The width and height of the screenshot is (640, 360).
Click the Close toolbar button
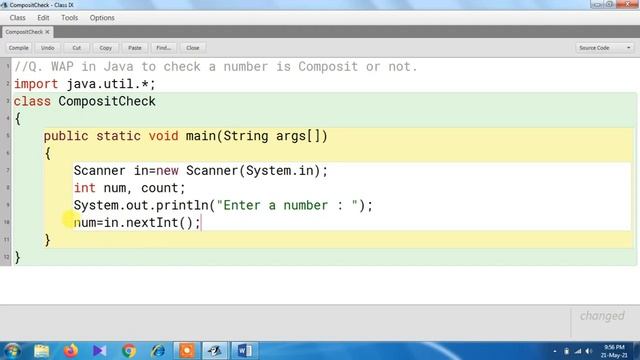[x=192, y=48]
